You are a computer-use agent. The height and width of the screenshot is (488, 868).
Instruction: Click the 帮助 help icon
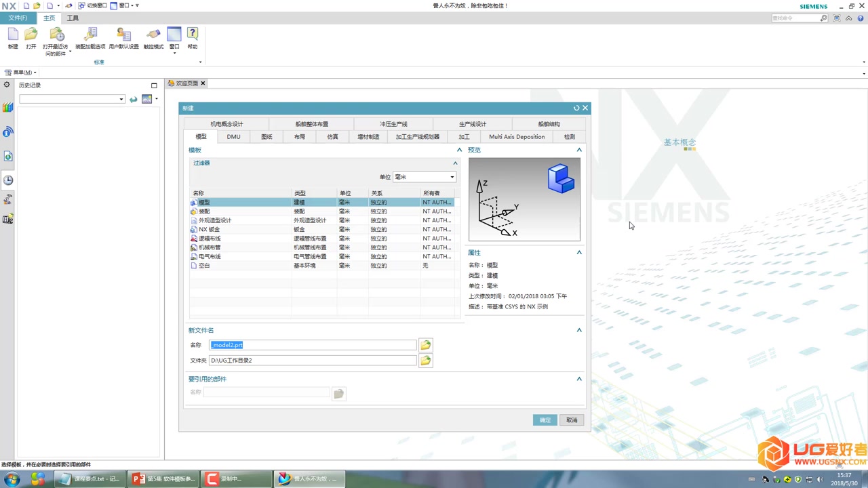point(193,38)
